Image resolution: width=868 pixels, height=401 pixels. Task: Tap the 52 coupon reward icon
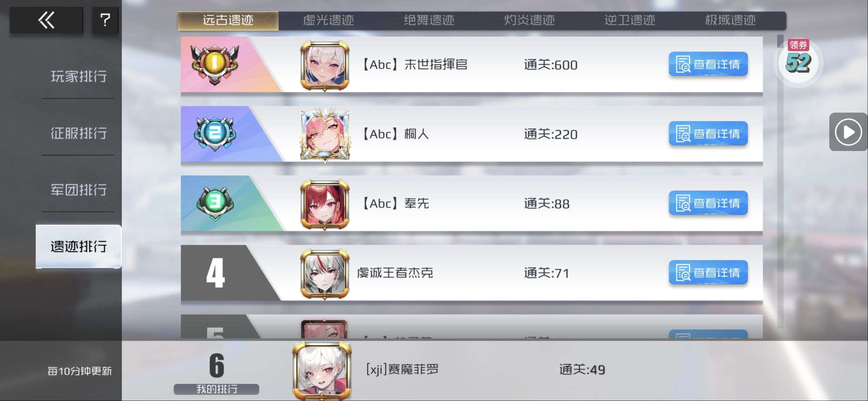[798, 61]
